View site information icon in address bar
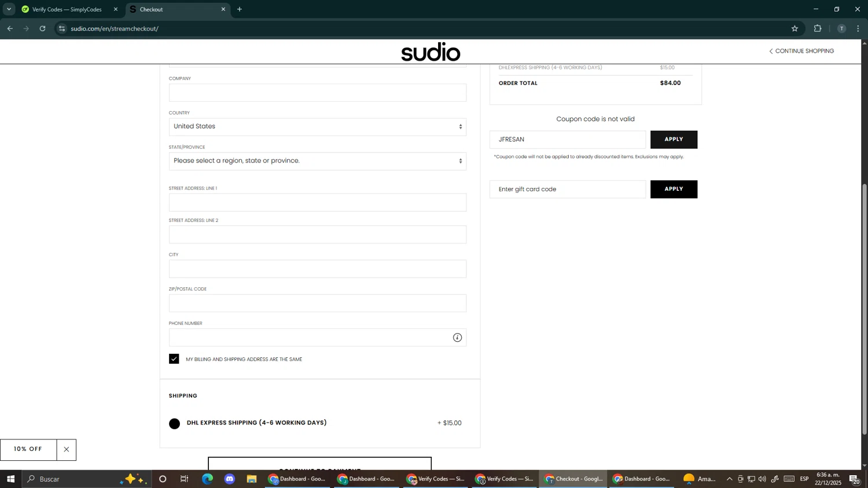 point(62,28)
